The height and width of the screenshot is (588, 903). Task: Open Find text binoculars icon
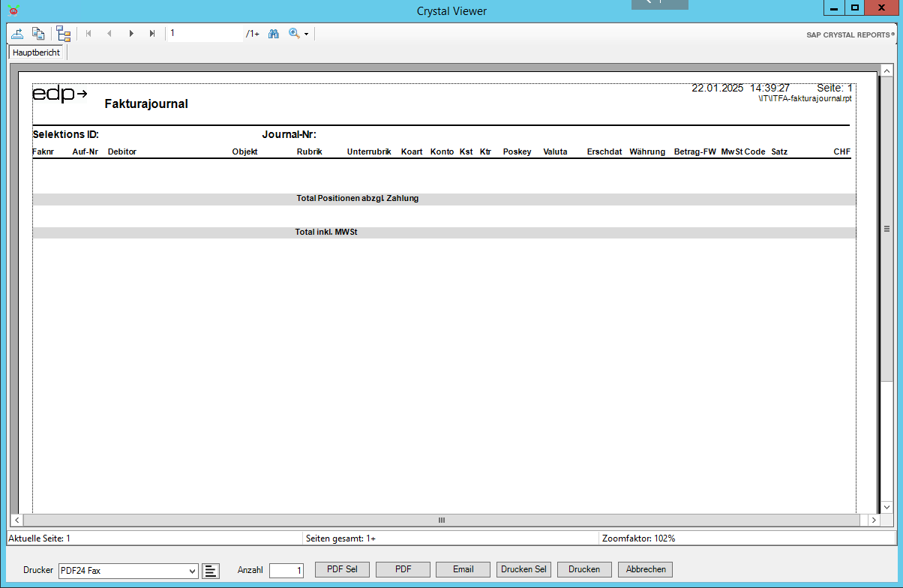[x=274, y=34]
